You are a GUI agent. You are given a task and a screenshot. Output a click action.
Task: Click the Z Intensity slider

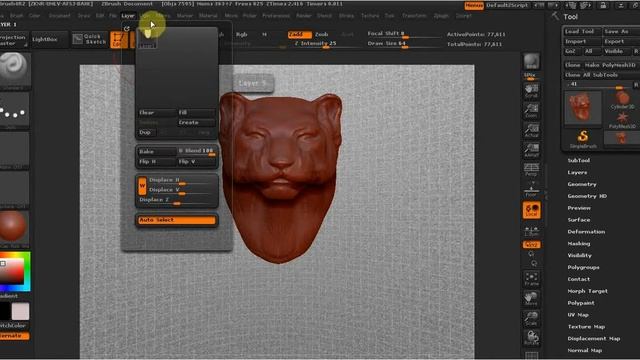point(315,44)
